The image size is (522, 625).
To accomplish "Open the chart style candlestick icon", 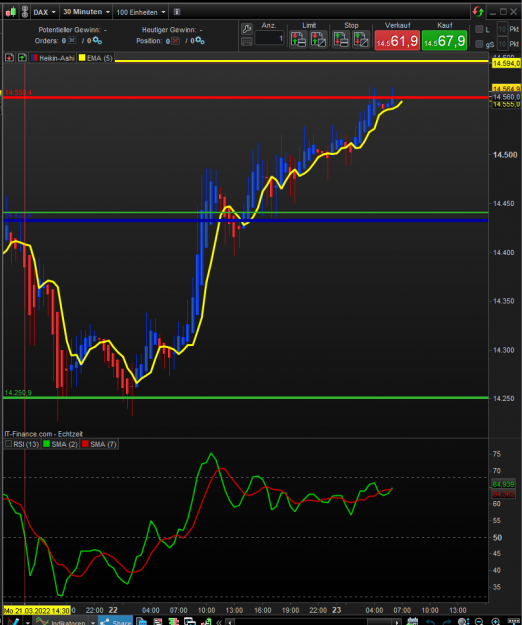I will (11, 12).
